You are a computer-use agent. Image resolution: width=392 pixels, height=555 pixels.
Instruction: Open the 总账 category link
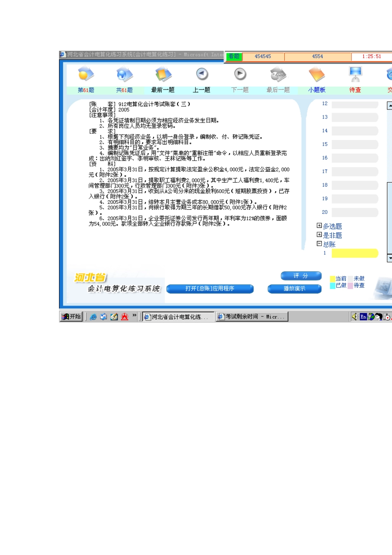point(329,244)
